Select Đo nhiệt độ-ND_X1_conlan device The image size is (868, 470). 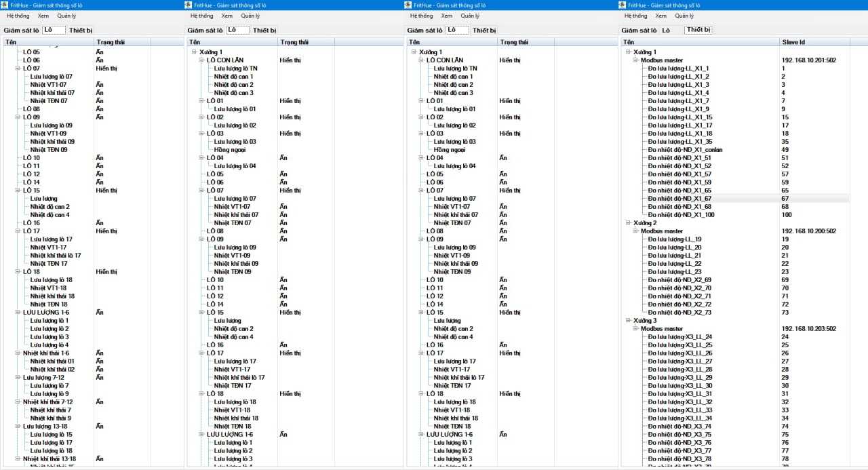[685, 150]
